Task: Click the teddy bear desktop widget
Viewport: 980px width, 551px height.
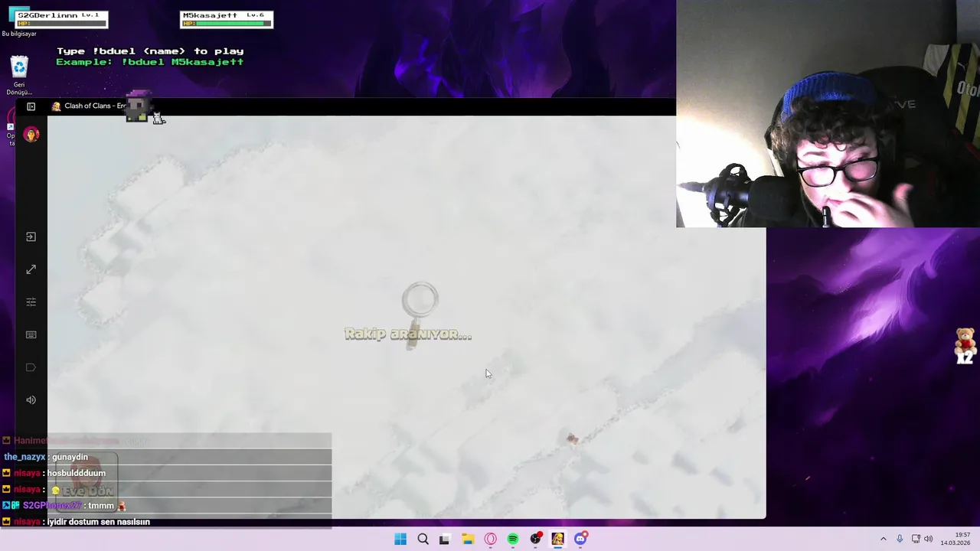Action: pyautogui.click(x=965, y=345)
